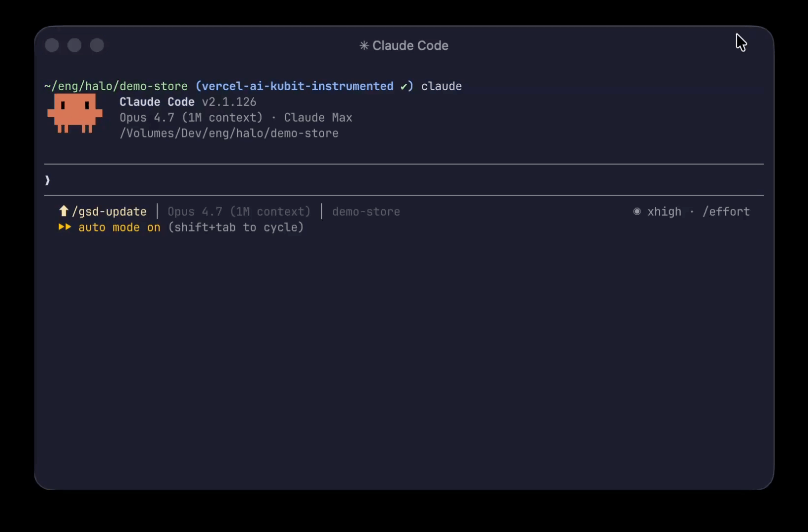This screenshot has width=808, height=532.
Task: Click the effort level circle indicator
Action: pyautogui.click(x=637, y=211)
